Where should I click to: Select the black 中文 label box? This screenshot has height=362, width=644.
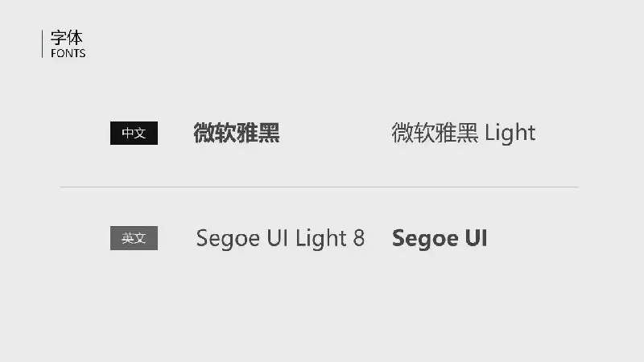point(134,133)
